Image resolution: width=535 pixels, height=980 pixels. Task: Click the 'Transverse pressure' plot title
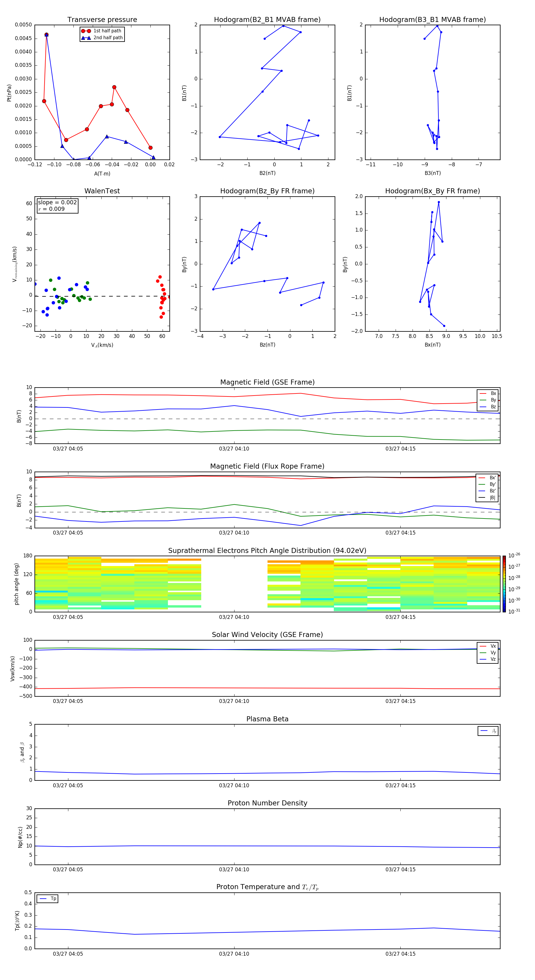pos(102,20)
